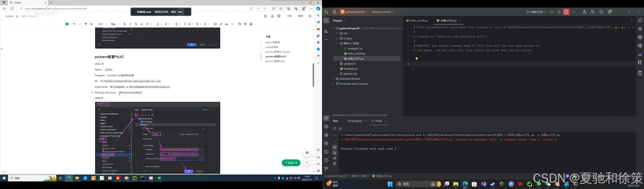Screen dimensions: 644x189
Task: Run the 加载ui文件 configuration with the green play button
Action: tap(552, 12)
